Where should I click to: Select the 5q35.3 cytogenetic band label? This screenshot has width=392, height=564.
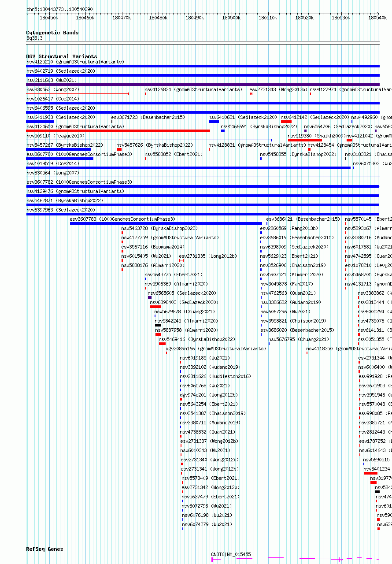point(34,38)
